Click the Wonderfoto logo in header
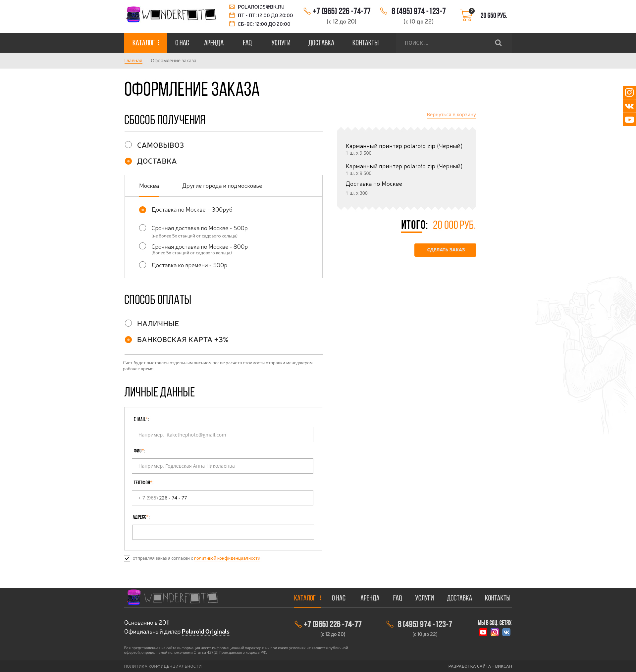This screenshot has height=672, width=636. point(171,15)
